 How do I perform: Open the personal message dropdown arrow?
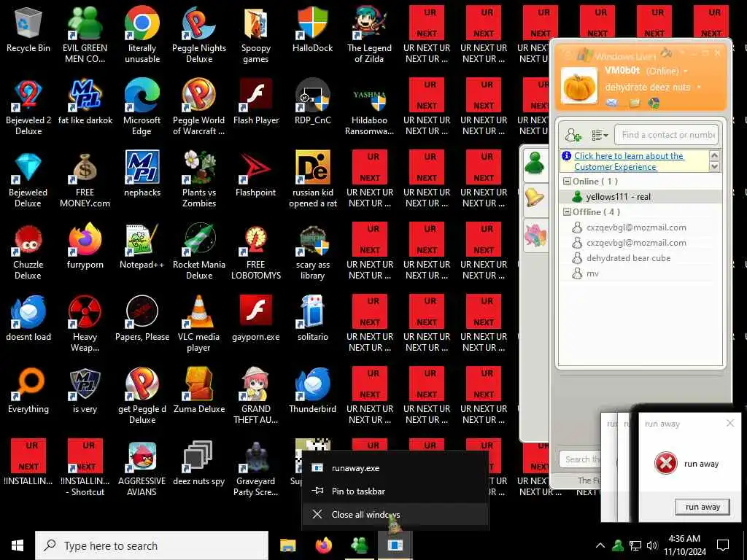(x=699, y=87)
